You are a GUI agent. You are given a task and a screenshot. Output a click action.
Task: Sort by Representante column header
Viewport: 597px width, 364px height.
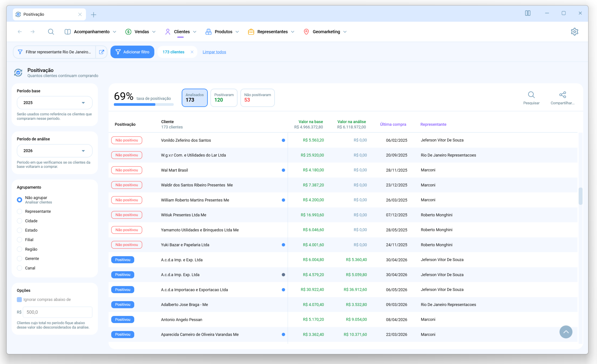click(x=433, y=124)
